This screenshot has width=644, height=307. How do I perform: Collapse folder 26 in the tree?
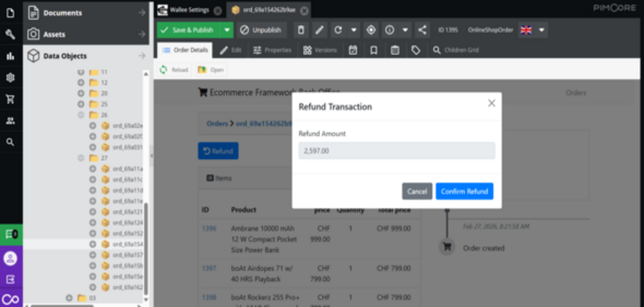click(81, 115)
